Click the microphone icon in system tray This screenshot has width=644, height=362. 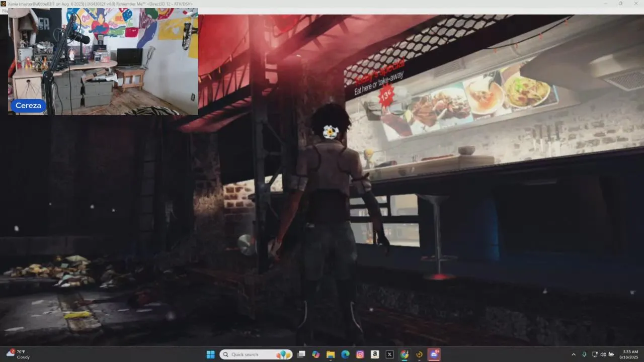tap(584, 354)
